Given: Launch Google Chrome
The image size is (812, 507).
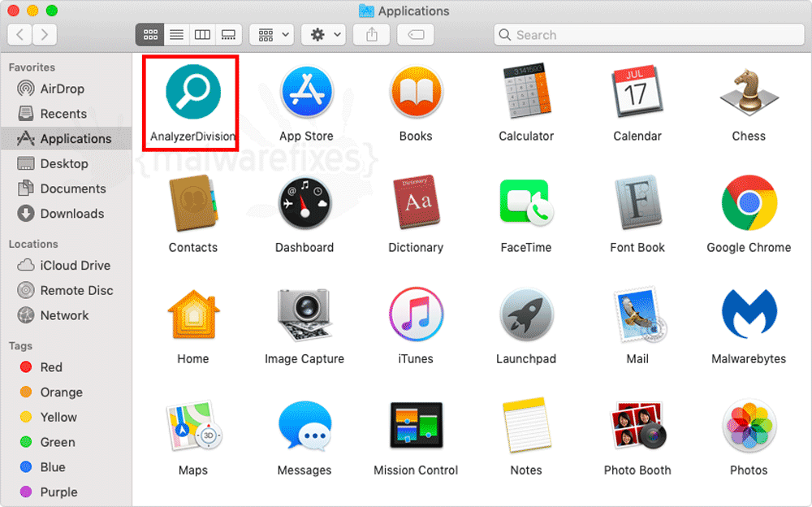Looking at the screenshot, I should tap(749, 203).
